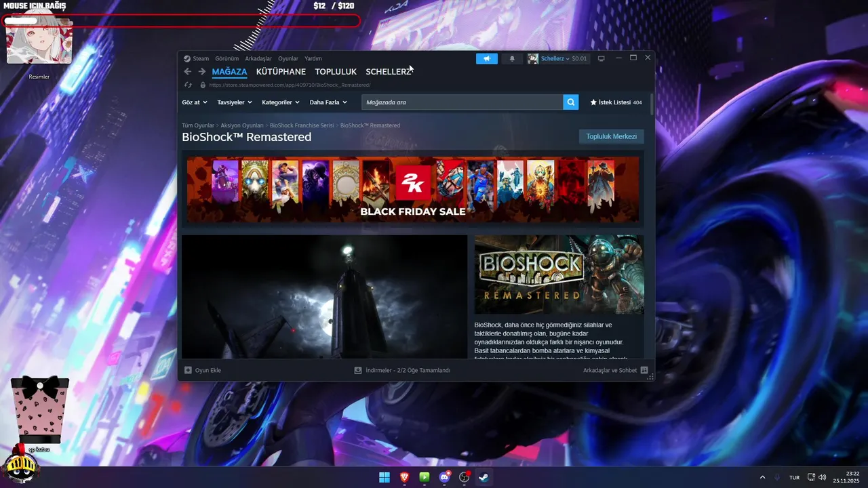868x488 pixels.
Task: Go back with the left arrow
Action: tap(188, 72)
